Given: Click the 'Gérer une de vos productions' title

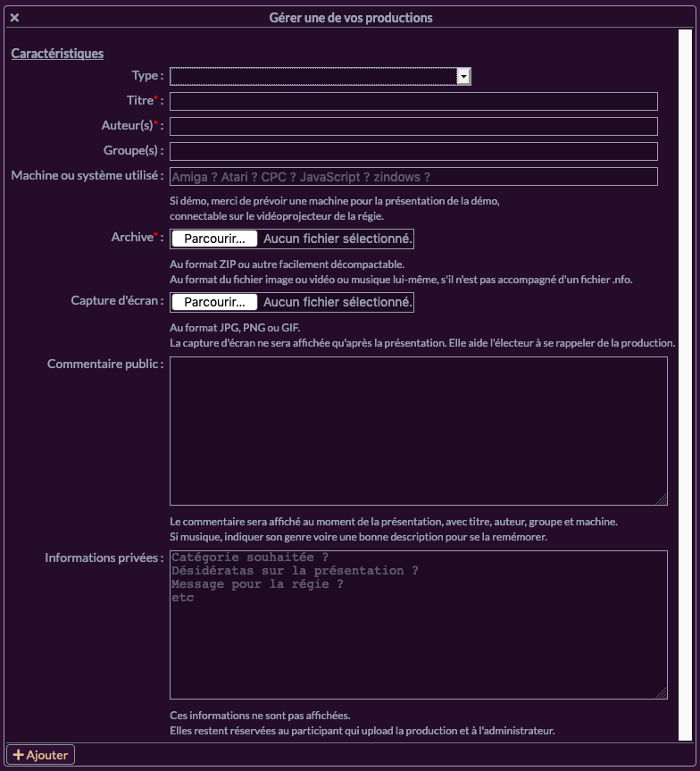Looking at the screenshot, I should pyautogui.click(x=351, y=18).
